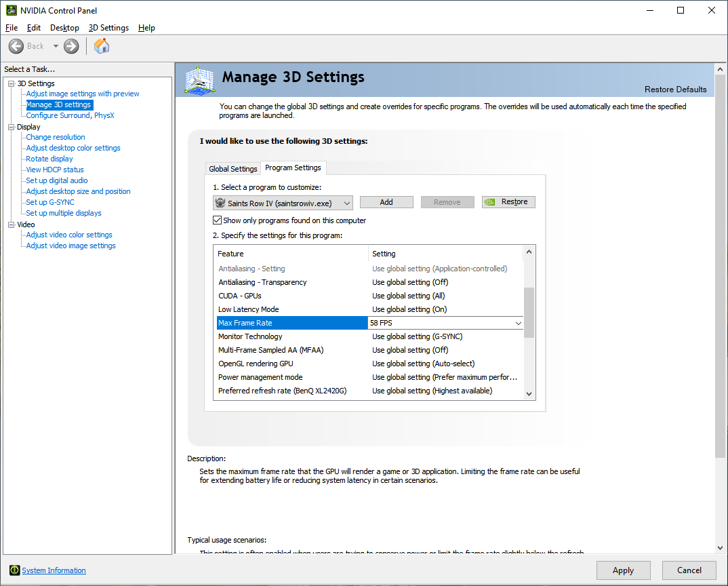Select the Low Latency Mode row
This screenshot has width=728, height=586.
point(248,309)
